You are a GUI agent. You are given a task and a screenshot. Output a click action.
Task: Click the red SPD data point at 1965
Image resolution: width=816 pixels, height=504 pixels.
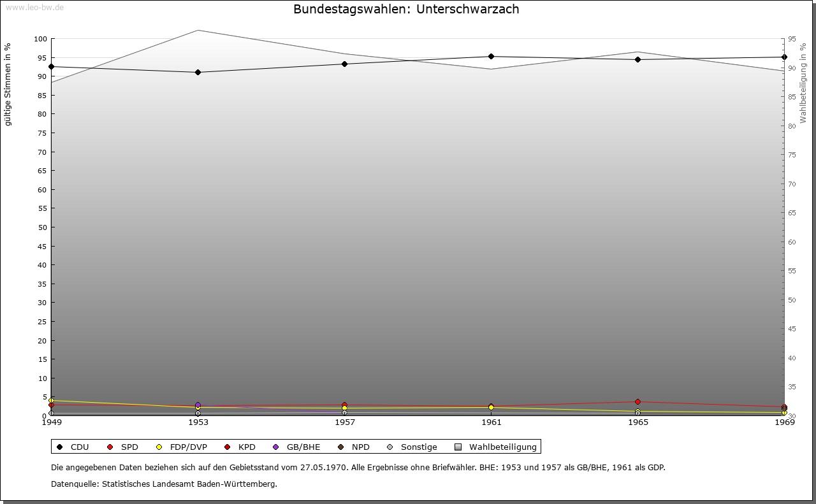pyautogui.click(x=638, y=402)
